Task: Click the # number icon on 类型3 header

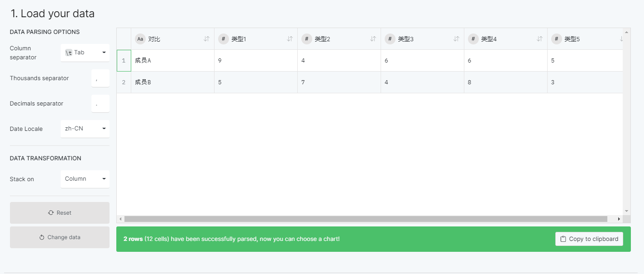Action: pyautogui.click(x=390, y=39)
